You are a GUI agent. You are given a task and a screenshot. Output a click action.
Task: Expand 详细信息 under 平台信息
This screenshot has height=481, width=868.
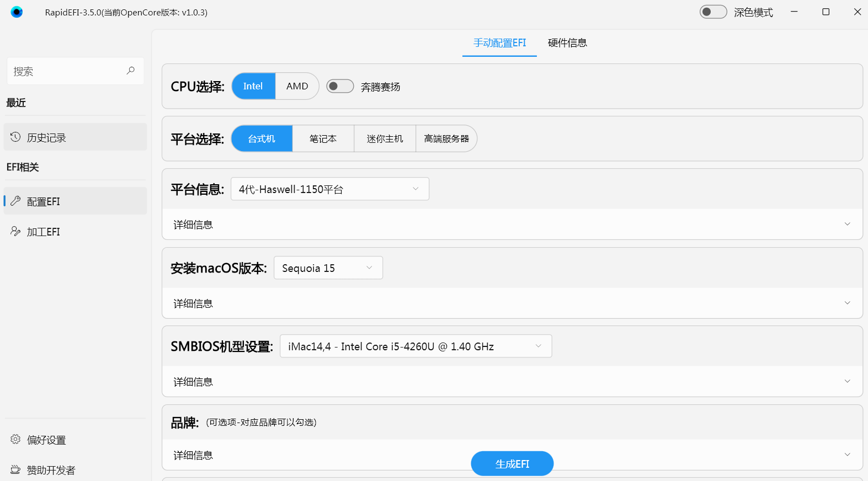point(512,225)
